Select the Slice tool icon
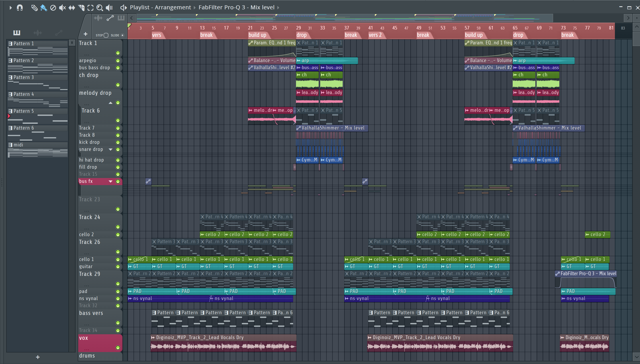Image resolution: width=640 pixels, height=364 pixels. (x=81, y=8)
